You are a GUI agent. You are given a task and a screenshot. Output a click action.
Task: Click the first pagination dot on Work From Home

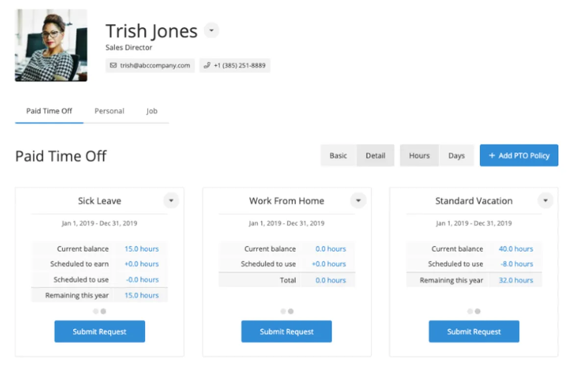(283, 311)
